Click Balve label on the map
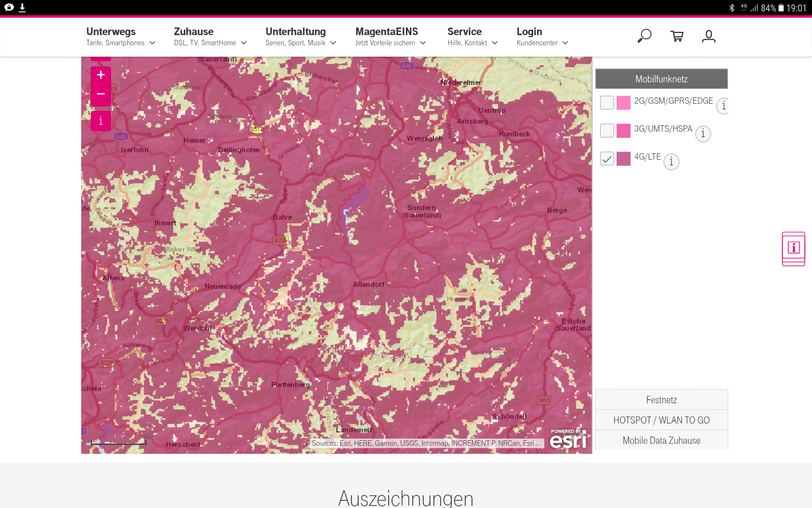The width and height of the screenshot is (812, 508). click(x=283, y=217)
